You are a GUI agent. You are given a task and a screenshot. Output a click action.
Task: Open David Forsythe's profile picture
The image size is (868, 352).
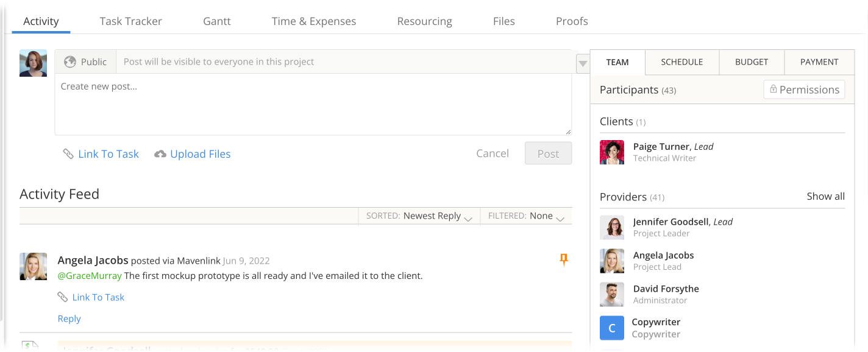612,294
